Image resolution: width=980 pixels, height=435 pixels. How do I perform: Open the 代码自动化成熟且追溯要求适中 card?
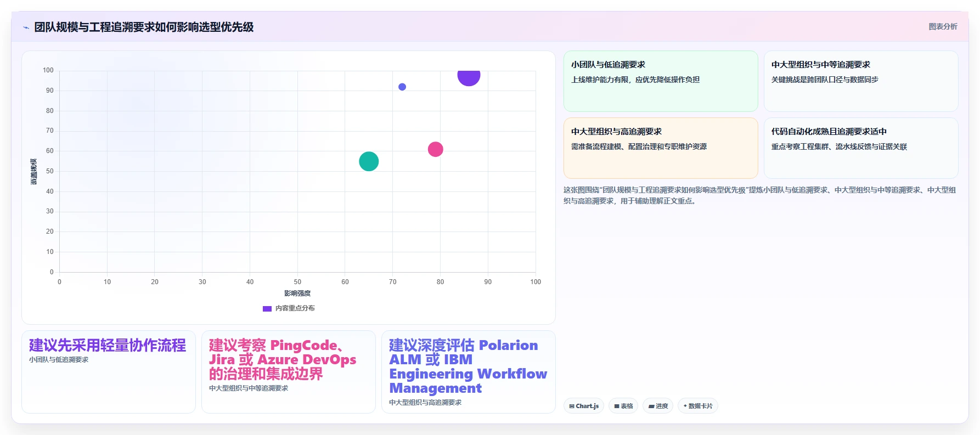point(861,148)
